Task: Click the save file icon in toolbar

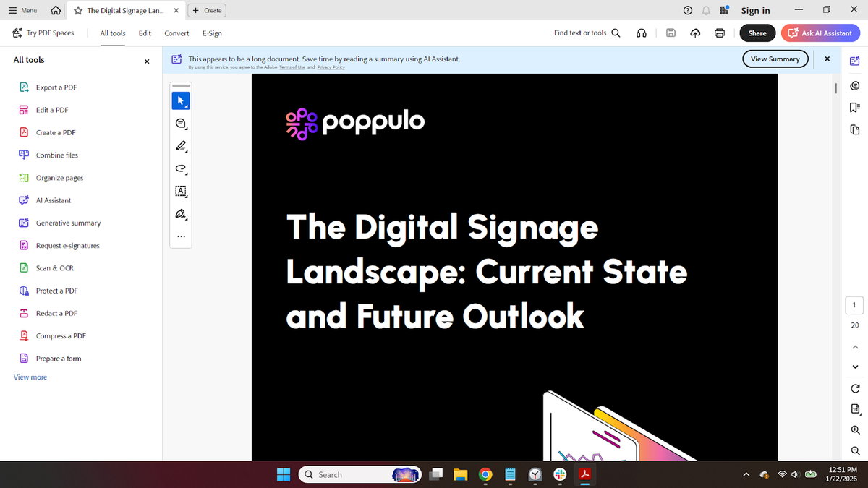Action: (x=671, y=33)
